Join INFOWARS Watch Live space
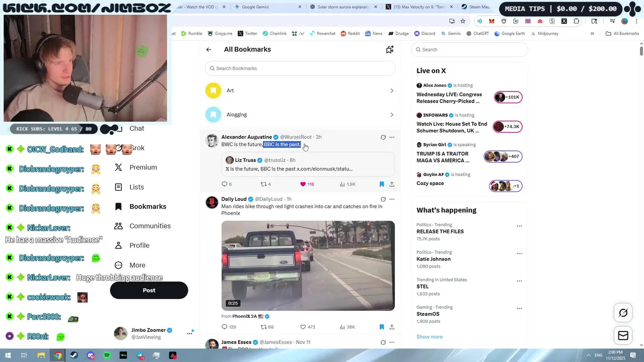This screenshot has height=362, width=644. click(x=469, y=123)
